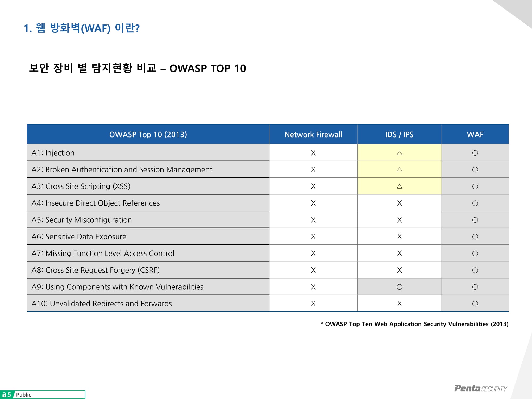Click the circle in IDS/IPS column for A9

click(x=399, y=287)
